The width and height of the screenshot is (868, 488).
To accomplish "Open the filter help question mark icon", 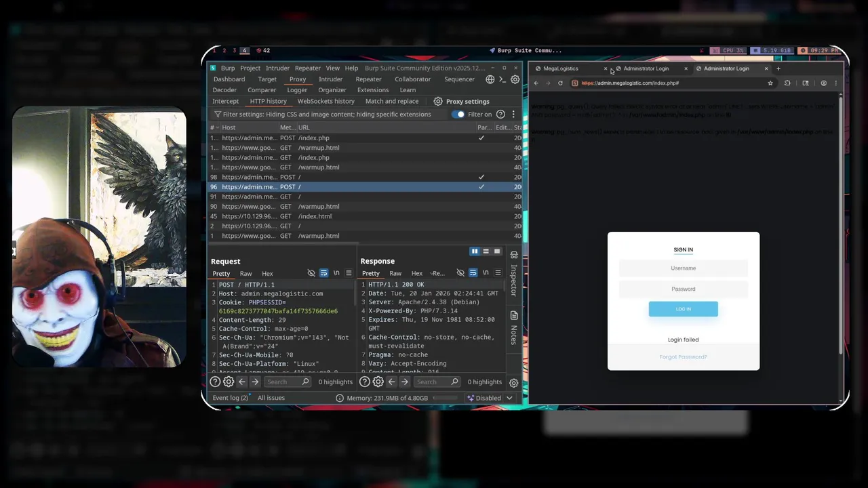I will (x=500, y=115).
